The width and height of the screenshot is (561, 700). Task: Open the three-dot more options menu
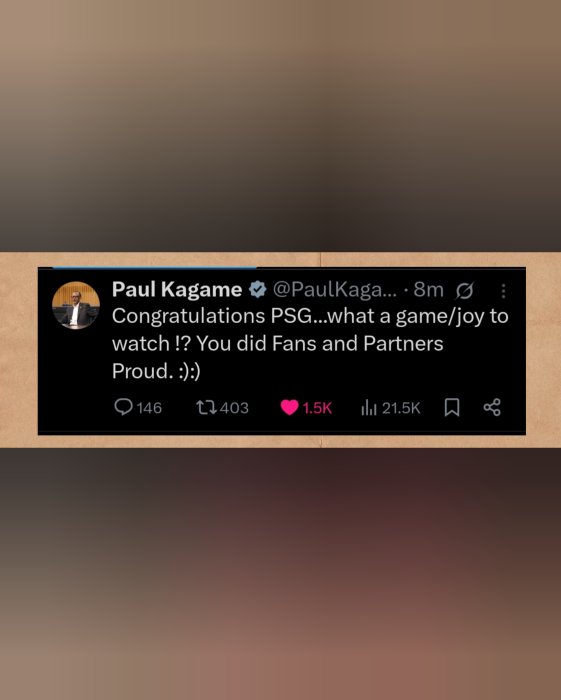503,291
